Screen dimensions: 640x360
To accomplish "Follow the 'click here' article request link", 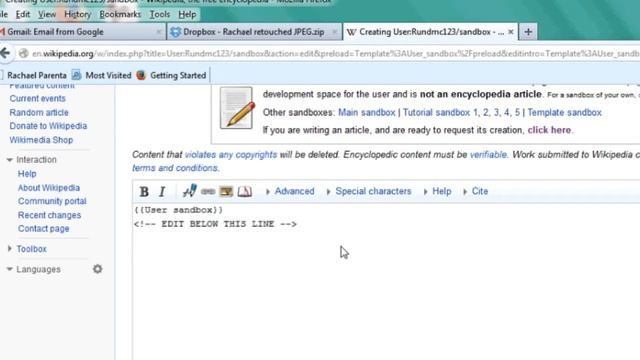I will pyautogui.click(x=549, y=130).
